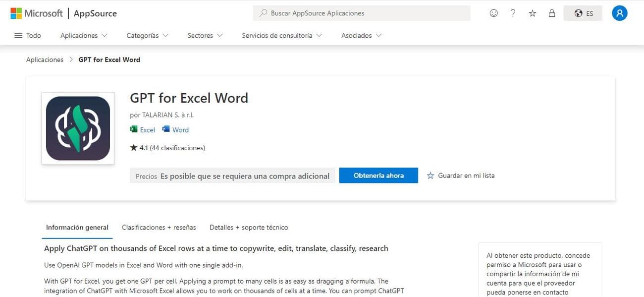Open the AppSource home link
This screenshot has width=644, height=297.
[x=95, y=13]
